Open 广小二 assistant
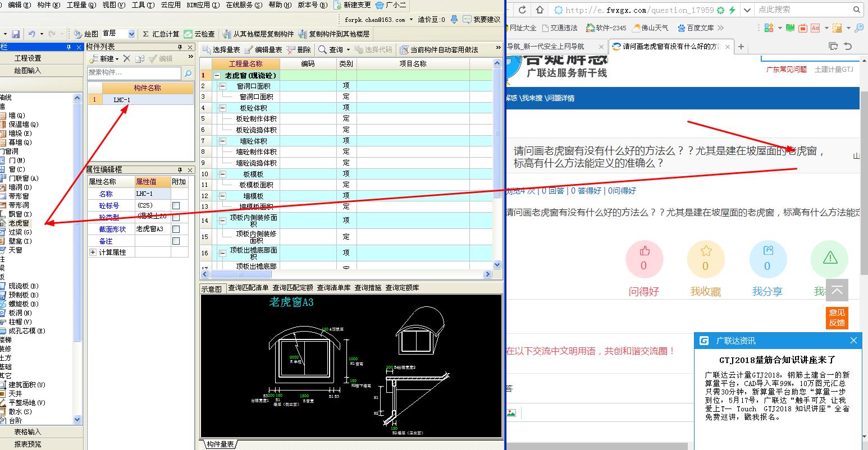Screen dimensions: 868x450 pyautogui.click(x=391, y=5)
